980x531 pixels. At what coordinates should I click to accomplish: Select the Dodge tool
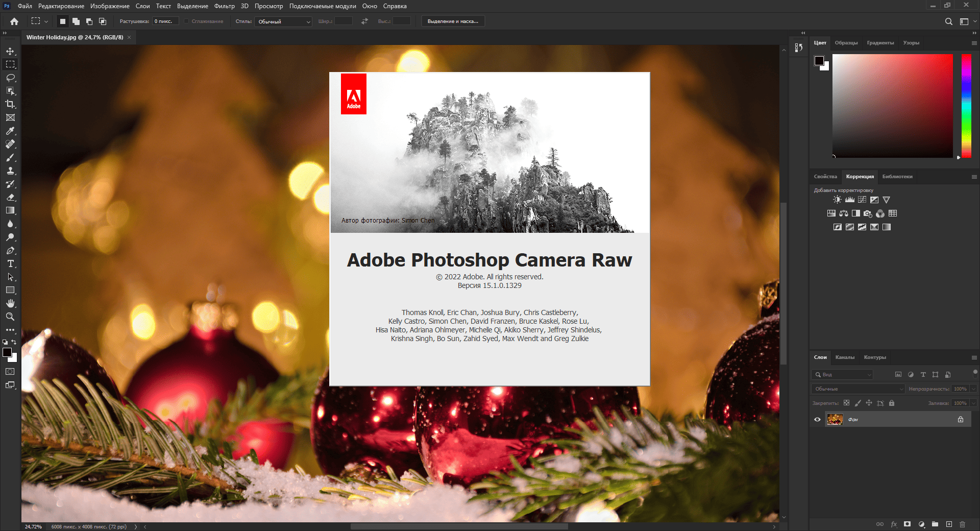point(10,237)
